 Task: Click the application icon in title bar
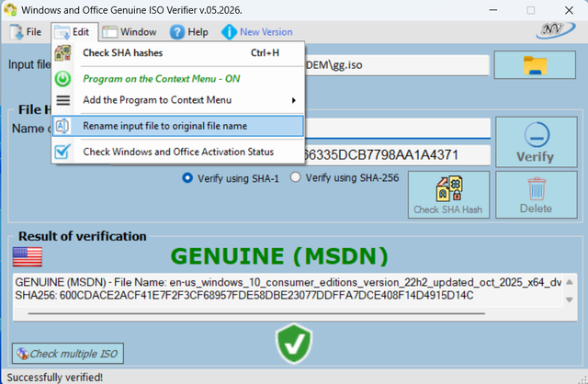click(10, 10)
